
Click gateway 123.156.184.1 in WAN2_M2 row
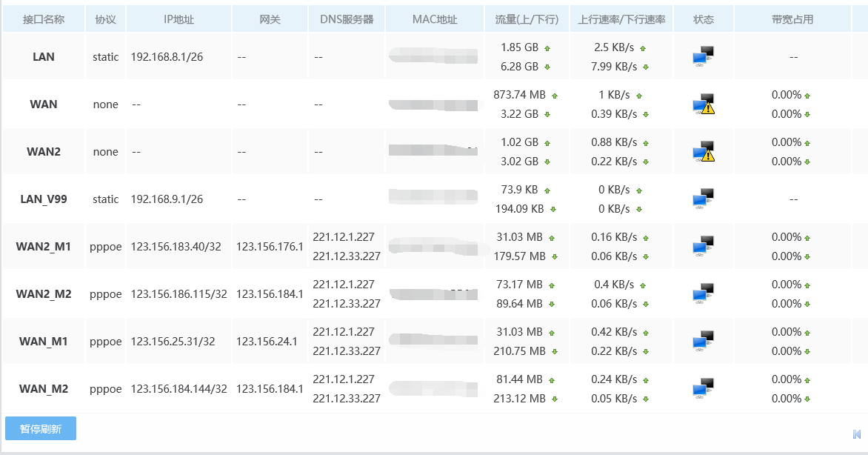click(270, 293)
